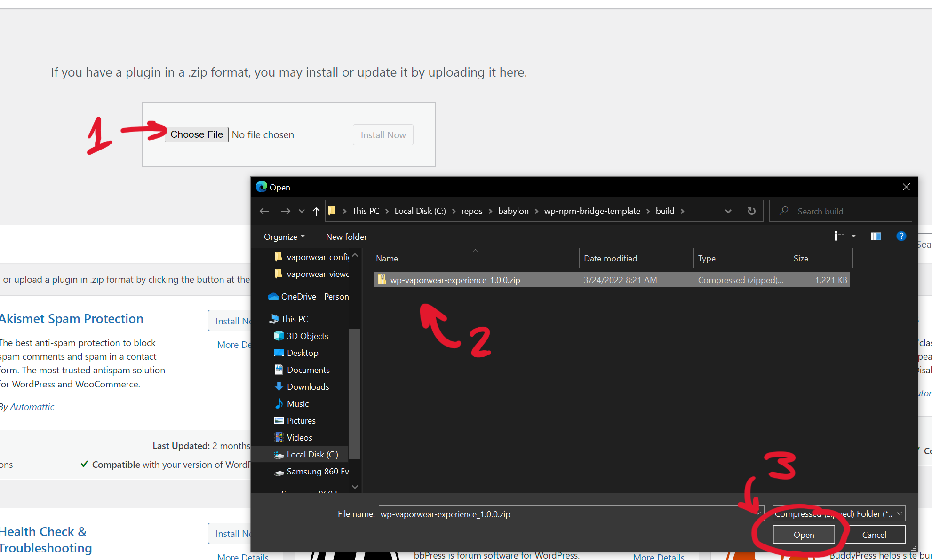Click Open to upload zip file
932x560 pixels.
tap(803, 535)
